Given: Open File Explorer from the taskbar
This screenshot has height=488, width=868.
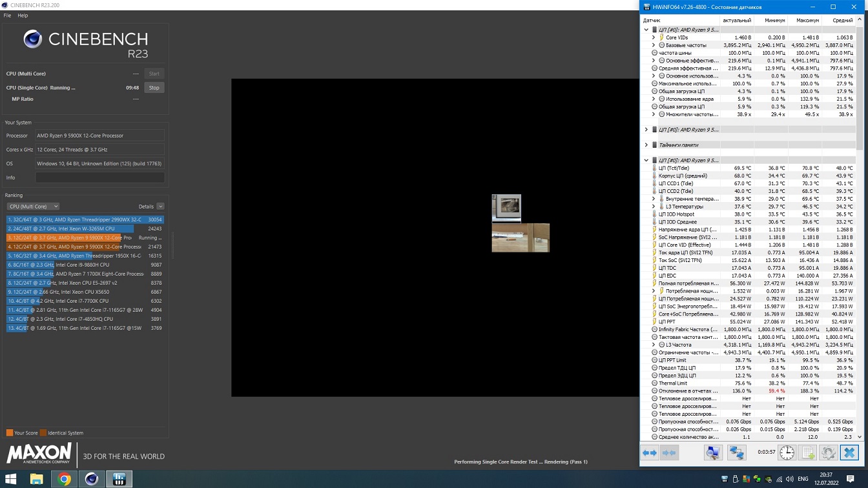Looking at the screenshot, I should tap(36, 479).
